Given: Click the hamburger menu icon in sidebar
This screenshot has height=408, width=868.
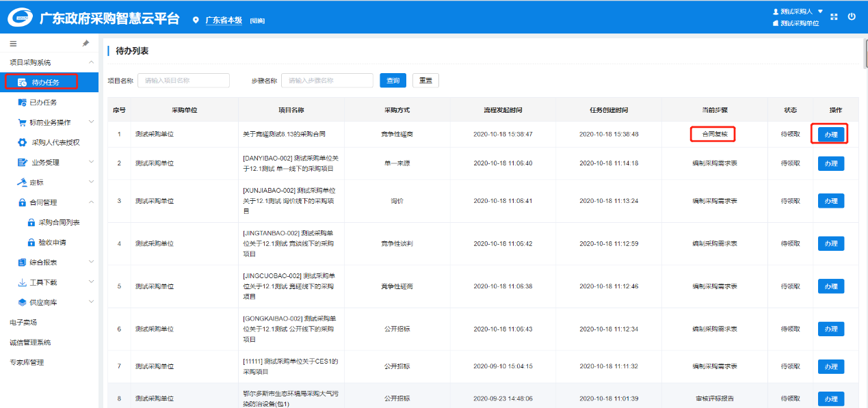Looking at the screenshot, I should click(x=13, y=43).
